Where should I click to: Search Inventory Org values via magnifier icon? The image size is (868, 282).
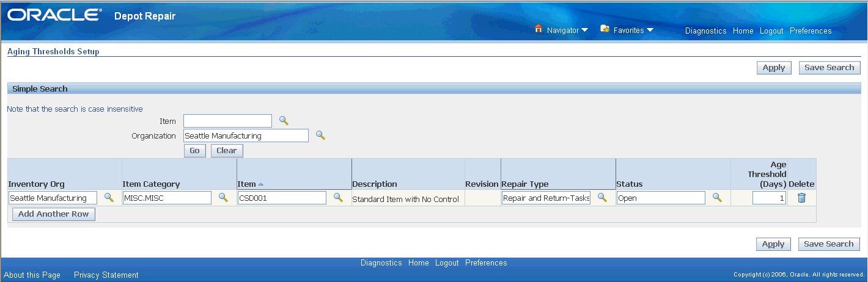pos(109,197)
